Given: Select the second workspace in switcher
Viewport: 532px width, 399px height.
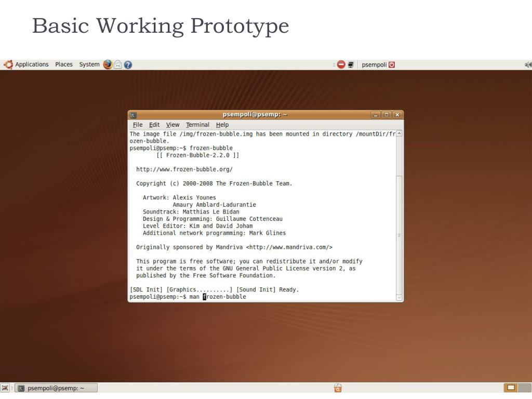Looking at the screenshot, I should click(x=525, y=388).
